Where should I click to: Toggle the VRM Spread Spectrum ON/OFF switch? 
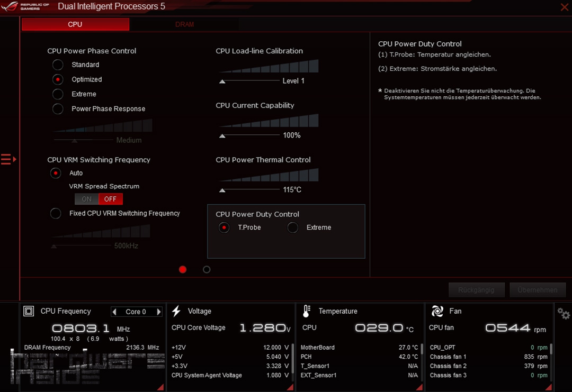[x=99, y=199]
